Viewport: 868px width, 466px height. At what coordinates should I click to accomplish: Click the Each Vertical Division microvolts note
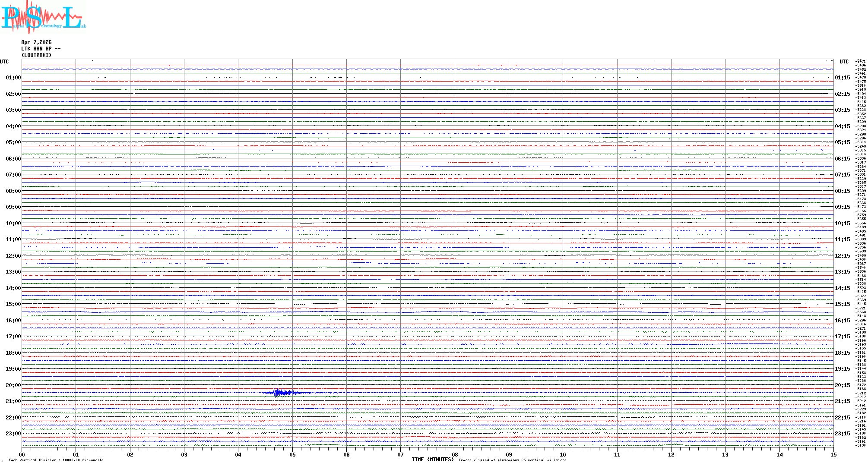(56, 460)
